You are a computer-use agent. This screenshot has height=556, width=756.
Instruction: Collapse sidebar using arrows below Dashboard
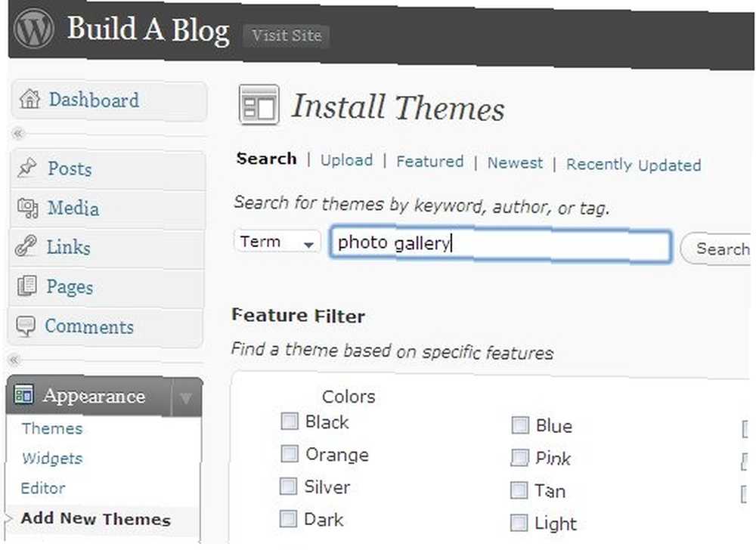18,133
